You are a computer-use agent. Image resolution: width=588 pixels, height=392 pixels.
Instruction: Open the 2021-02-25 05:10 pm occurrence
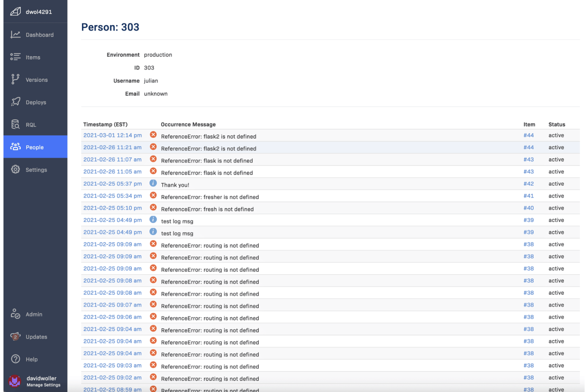click(112, 208)
